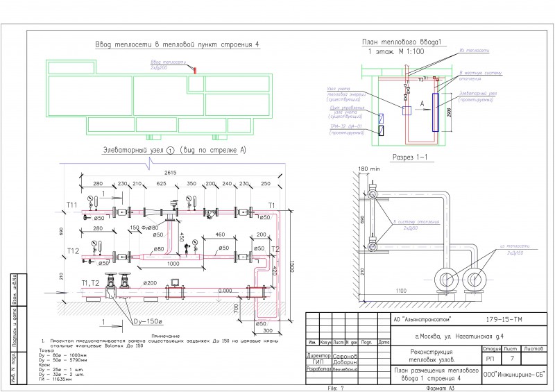Click the 'Стадия' column header

[491, 349]
